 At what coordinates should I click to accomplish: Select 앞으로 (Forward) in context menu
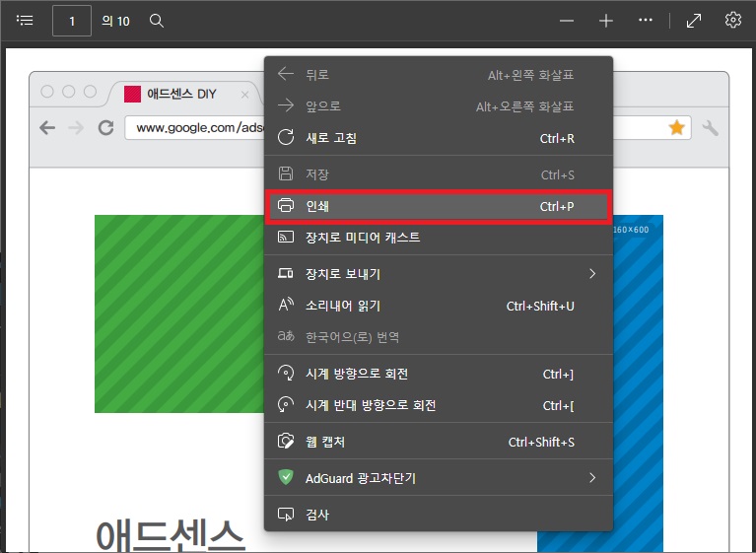pyautogui.click(x=439, y=106)
